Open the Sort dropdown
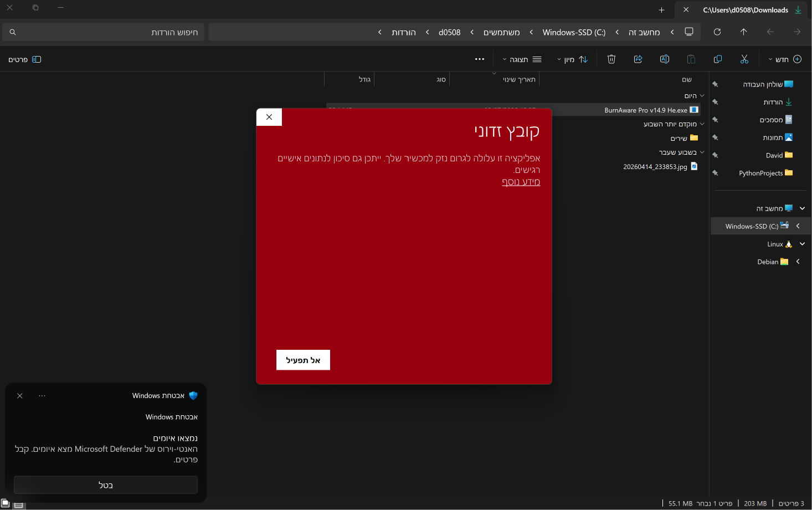Viewport: 812px width, 510px height. click(x=573, y=59)
